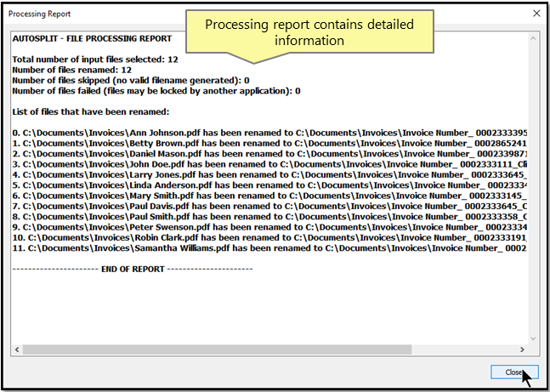Click the 'Number of files renamed: 12' line
The height and width of the screenshot is (392, 550).
click(72, 70)
